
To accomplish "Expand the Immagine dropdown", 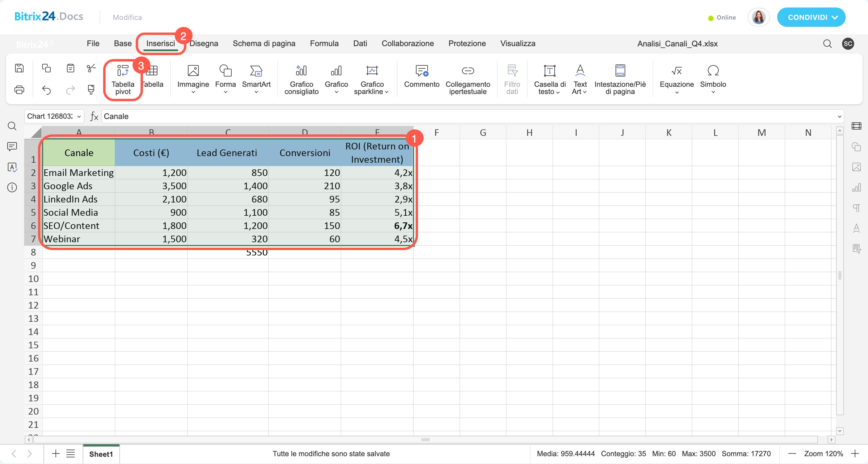I will (x=193, y=92).
